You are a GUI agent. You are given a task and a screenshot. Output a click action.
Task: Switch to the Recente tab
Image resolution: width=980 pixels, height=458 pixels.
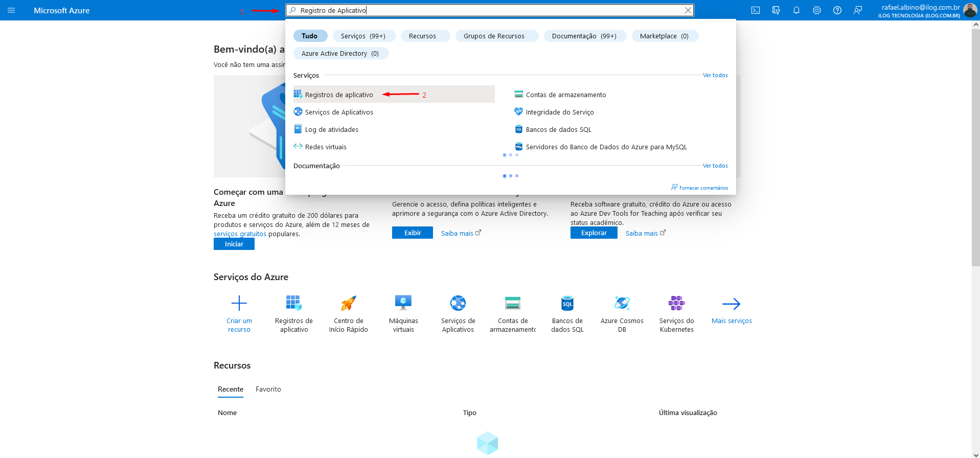[231, 389]
